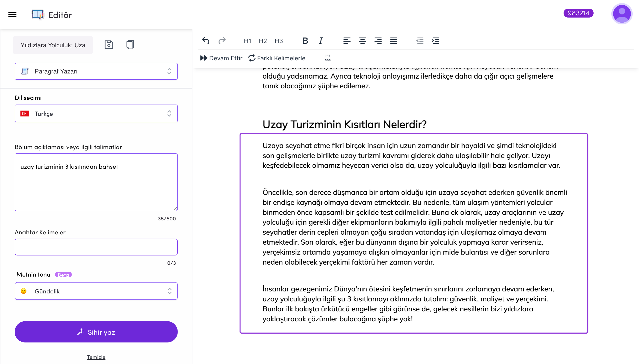Toggle italic formatting
The width and height of the screenshot is (640, 364).
tap(321, 41)
